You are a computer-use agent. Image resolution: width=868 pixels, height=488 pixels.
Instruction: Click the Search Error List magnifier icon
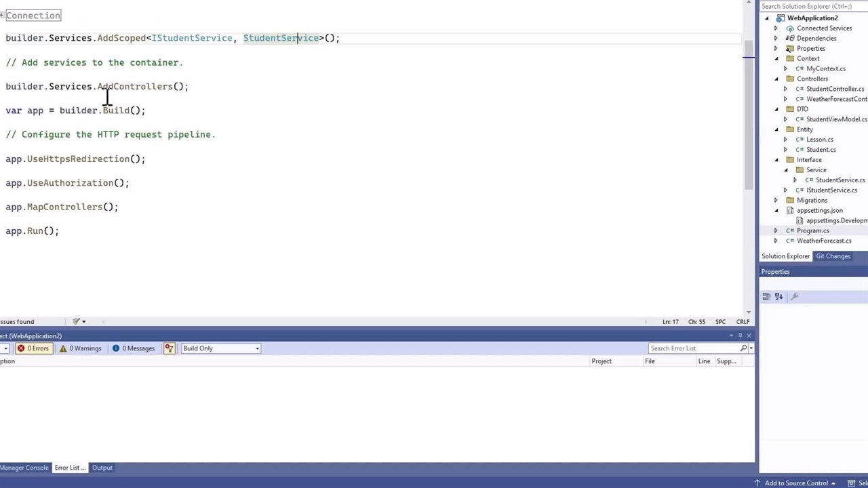pos(743,348)
